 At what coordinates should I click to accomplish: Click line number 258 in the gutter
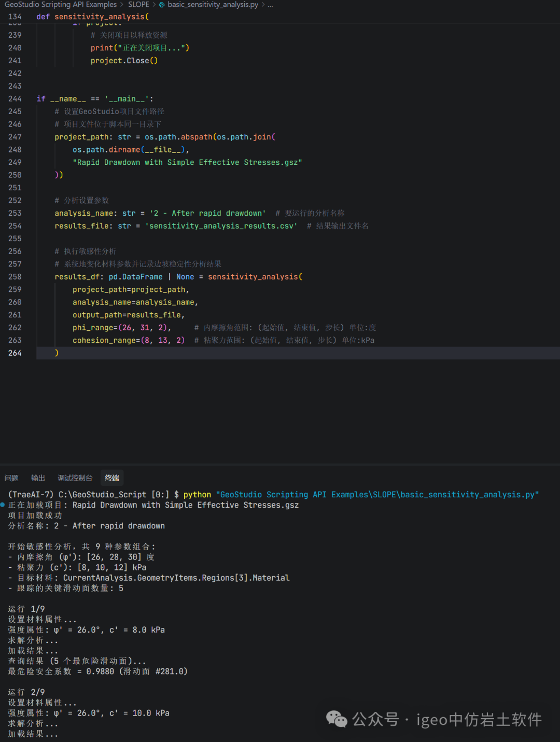(x=15, y=277)
